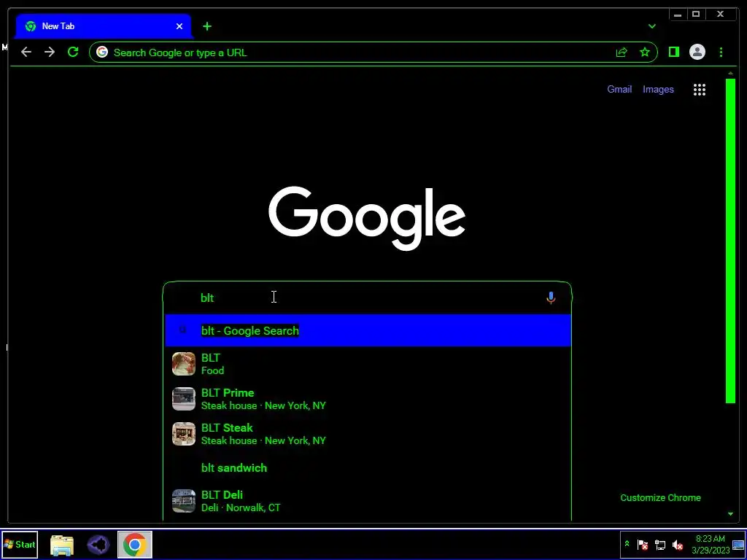Screen dimensions: 747x560
Task: Click the scrollbar down arrow
Action: coord(730,514)
